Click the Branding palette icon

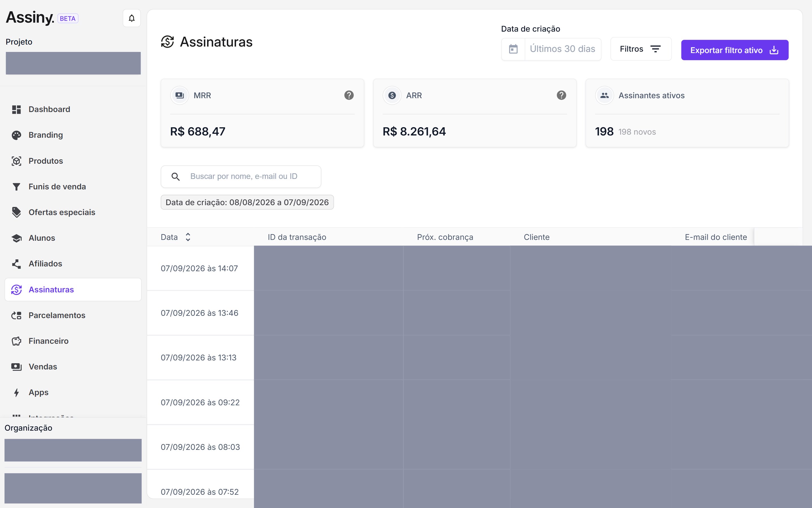16,135
